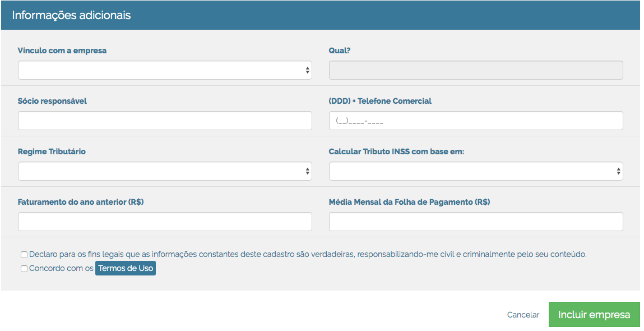This screenshot has height=331, width=644.
Task: Click the Sócio responsável label text
Action: (x=52, y=101)
